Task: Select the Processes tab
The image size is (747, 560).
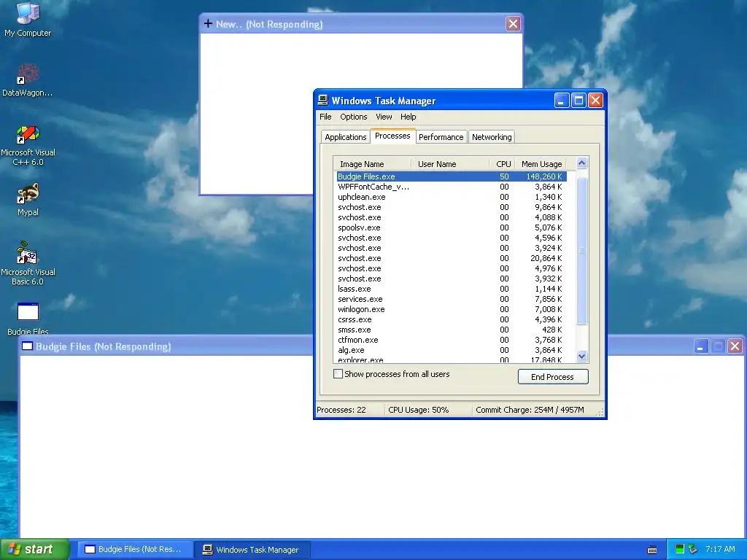Action: point(392,136)
